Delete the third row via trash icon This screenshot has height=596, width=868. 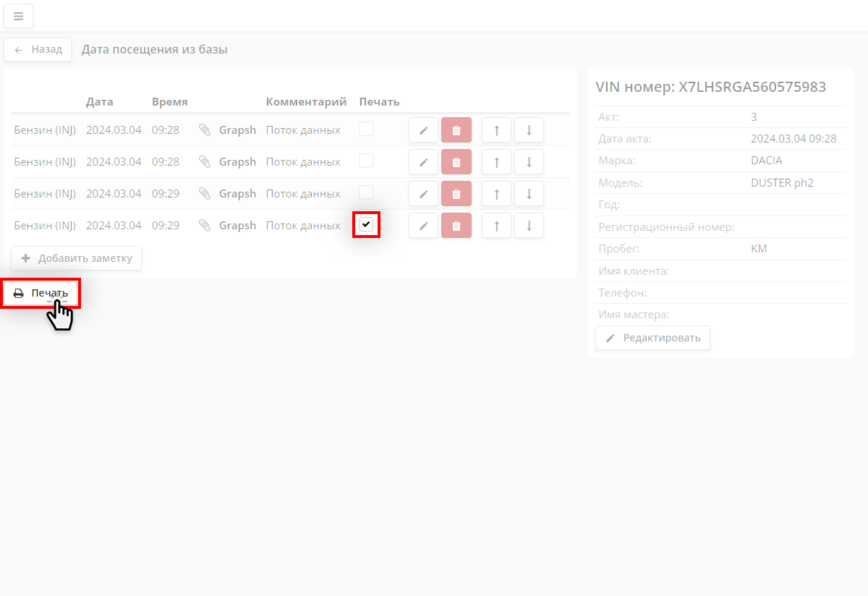tap(456, 194)
